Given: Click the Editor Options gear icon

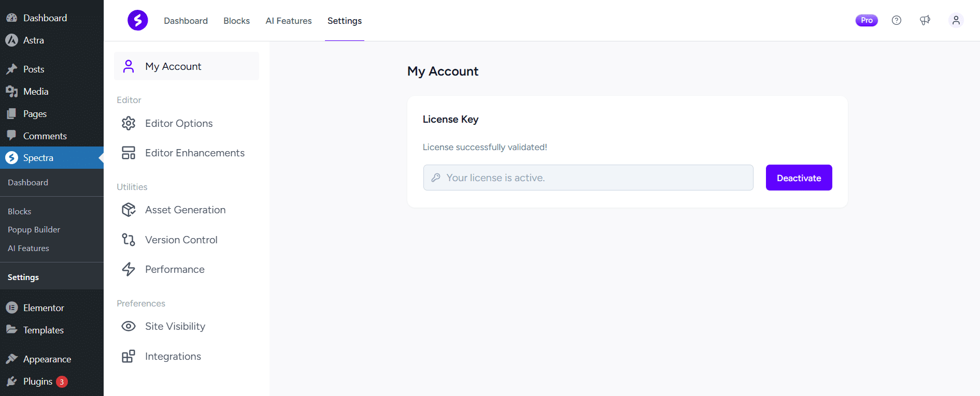Looking at the screenshot, I should coord(129,123).
